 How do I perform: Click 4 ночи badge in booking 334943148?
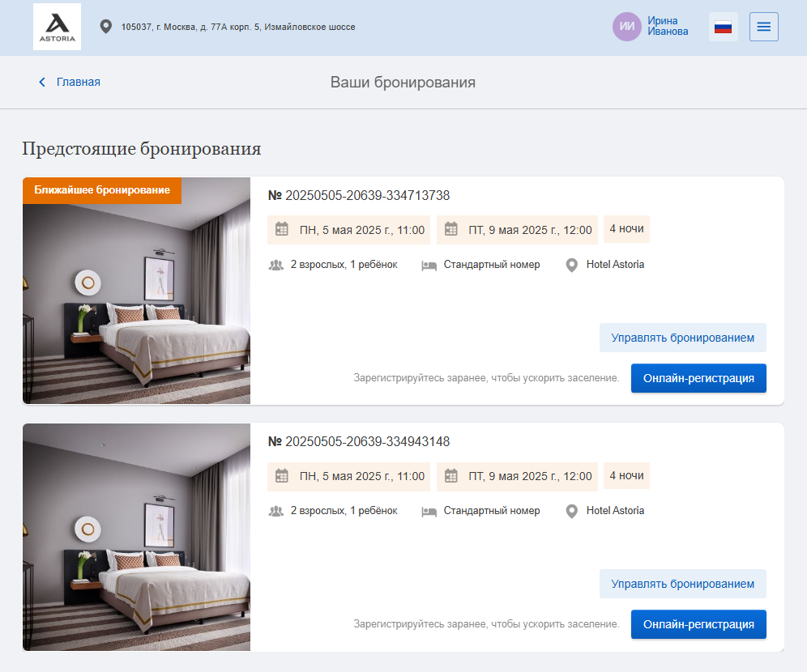pyautogui.click(x=626, y=475)
